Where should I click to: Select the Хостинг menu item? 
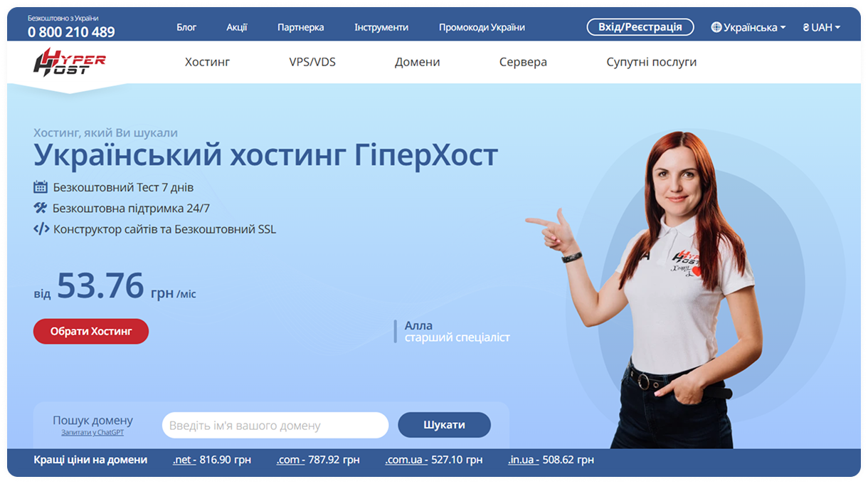click(208, 62)
